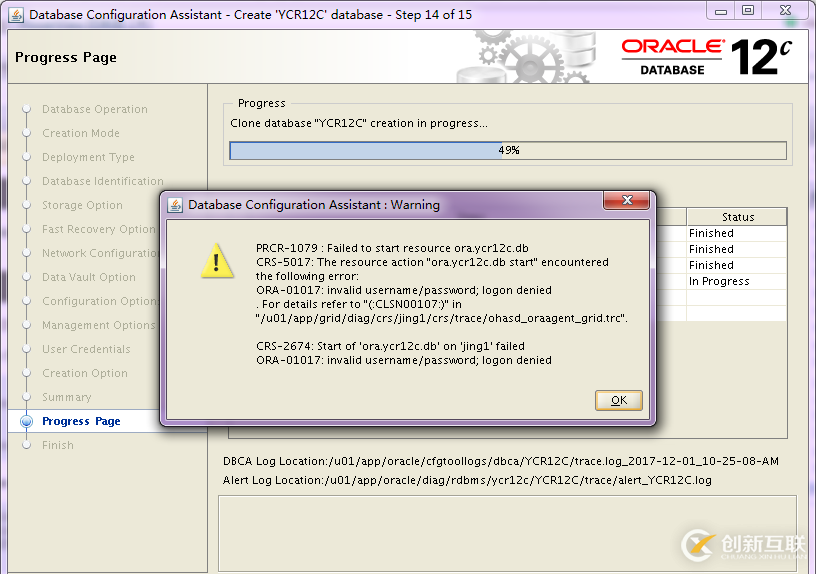
Task: Click the 49% progress bar
Action: 508,150
